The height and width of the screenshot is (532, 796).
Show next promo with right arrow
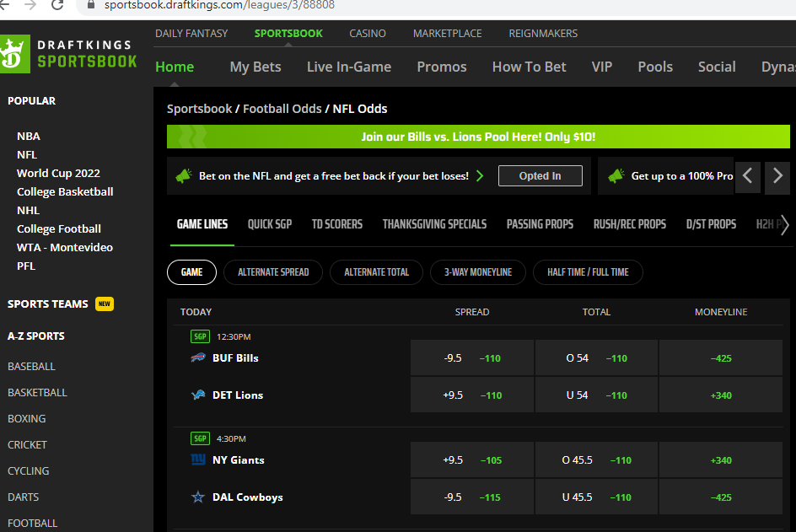[x=777, y=176]
